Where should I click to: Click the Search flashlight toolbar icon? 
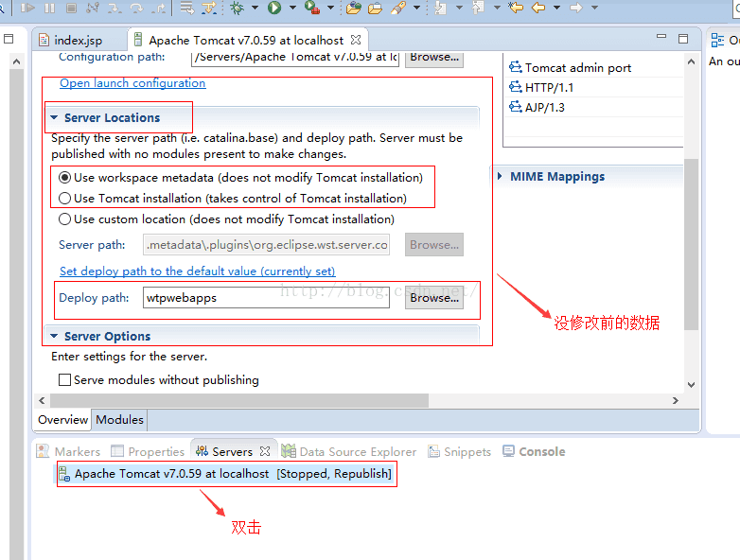point(398,8)
